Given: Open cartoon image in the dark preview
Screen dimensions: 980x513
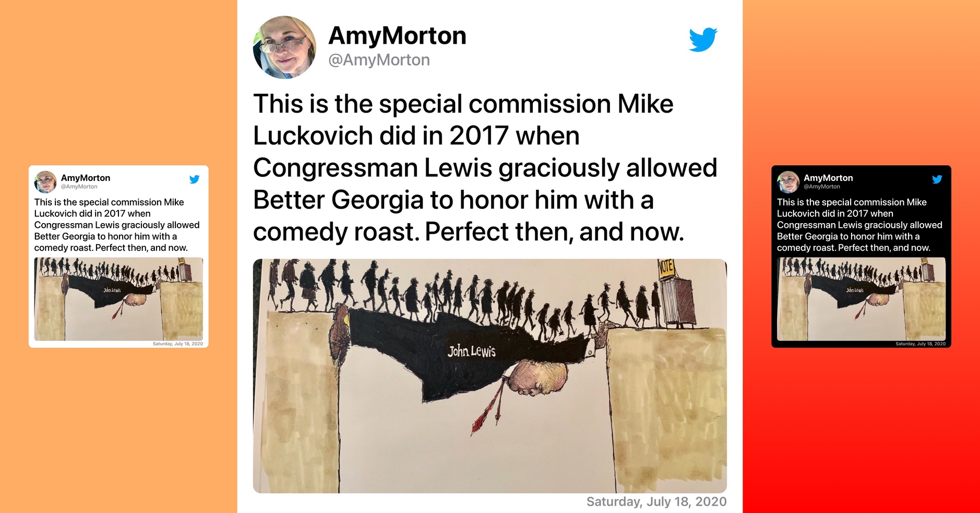Looking at the screenshot, I should coord(861,299).
